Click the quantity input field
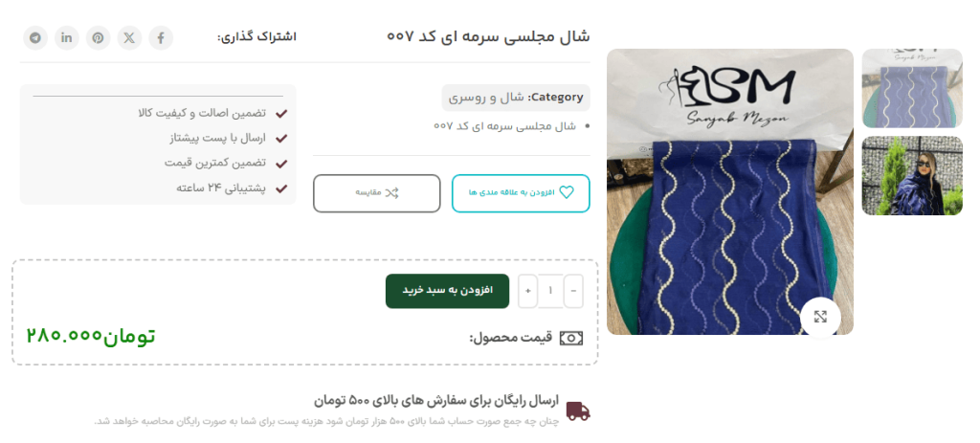Image resolution: width=980 pixels, height=443 pixels. pos(550,291)
